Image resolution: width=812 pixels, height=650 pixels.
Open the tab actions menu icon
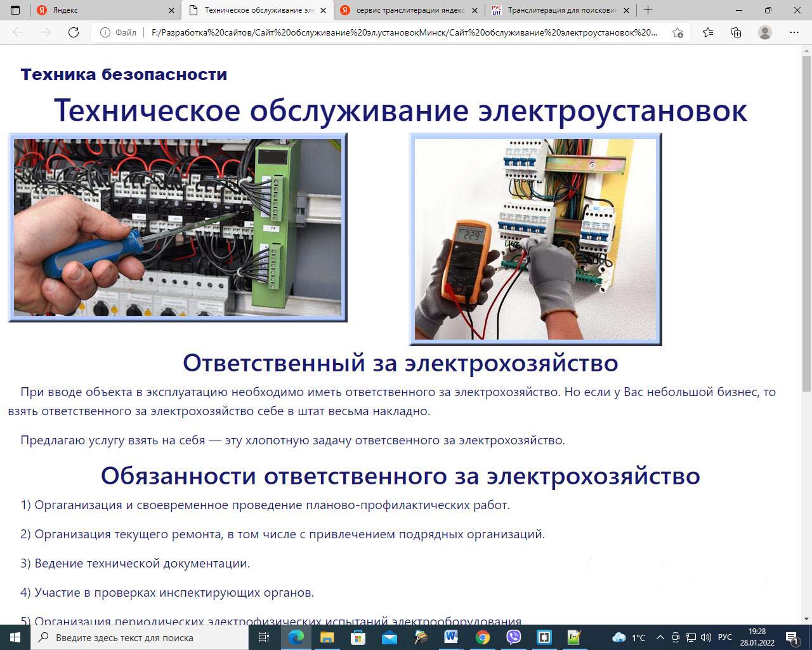(15, 10)
